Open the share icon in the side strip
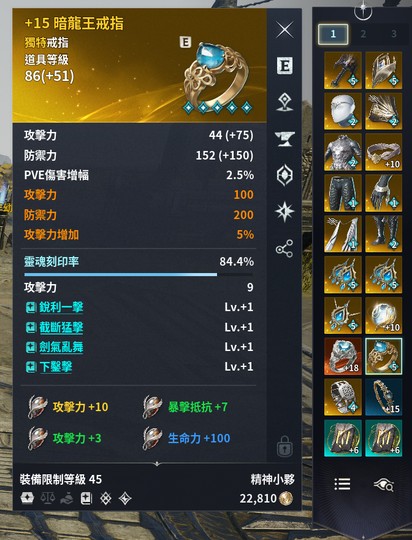The width and height of the screenshot is (412, 540). pyautogui.click(x=285, y=248)
